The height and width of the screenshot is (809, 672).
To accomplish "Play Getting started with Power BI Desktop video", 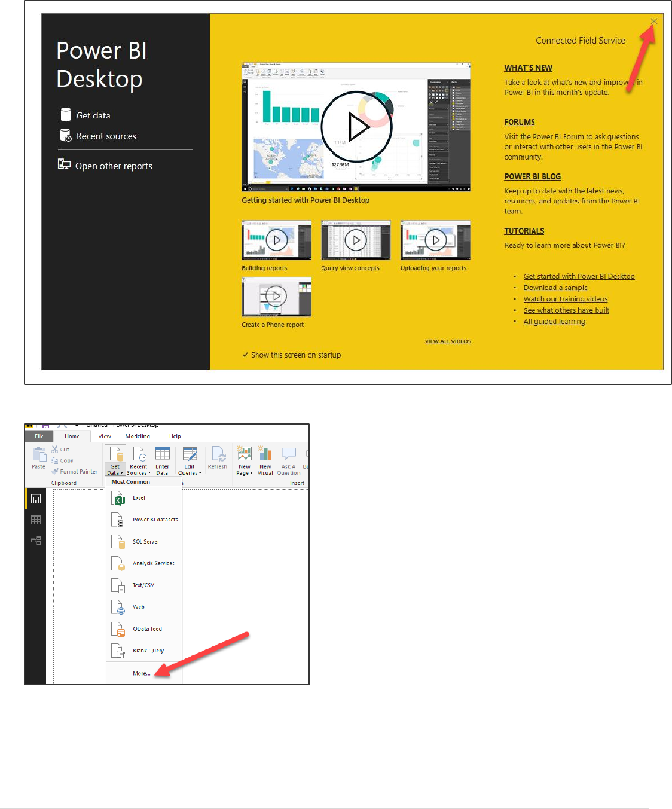I will (356, 127).
